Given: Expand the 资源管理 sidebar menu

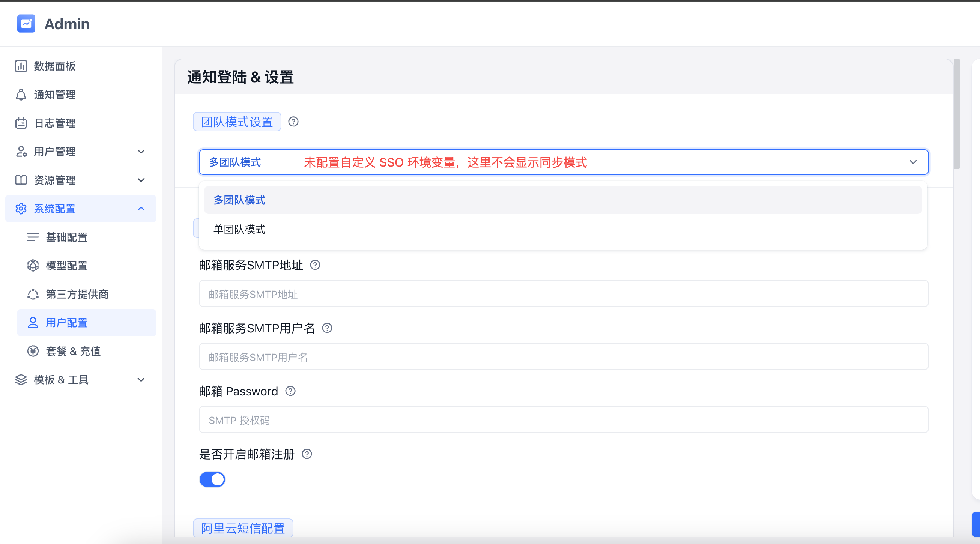Looking at the screenshot, I should click(141, 180).
